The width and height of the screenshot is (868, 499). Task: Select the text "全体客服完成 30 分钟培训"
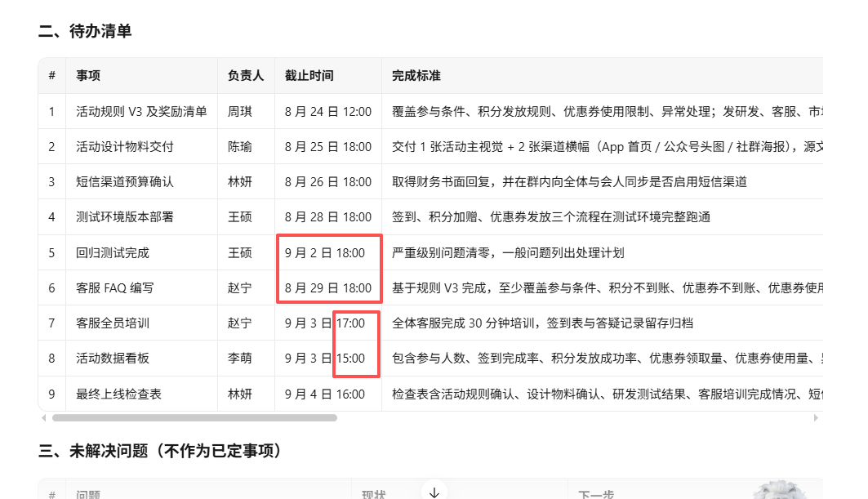point(463,323)
